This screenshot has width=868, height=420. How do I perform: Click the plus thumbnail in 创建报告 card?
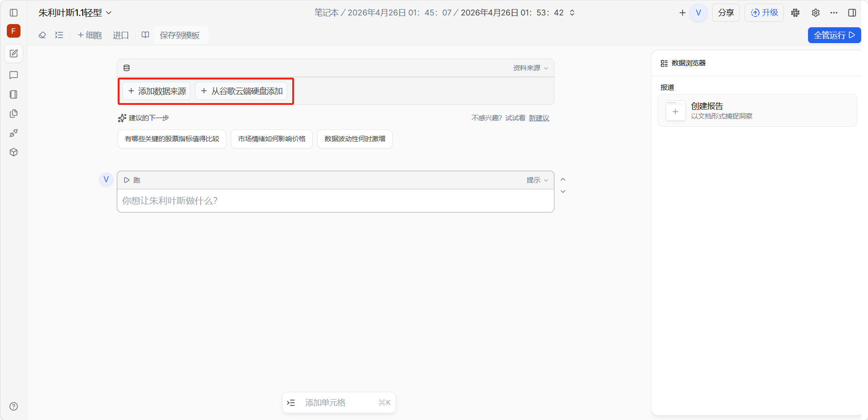[x=675, y=111]
